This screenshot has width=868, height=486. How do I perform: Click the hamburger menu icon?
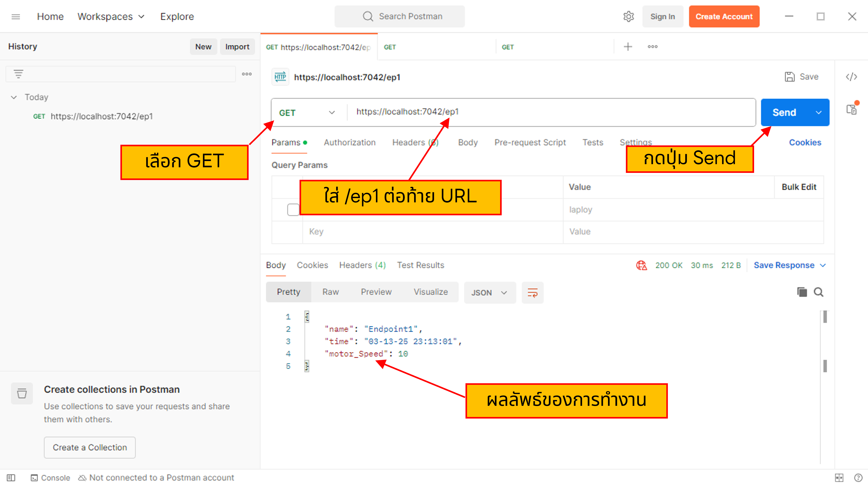click(15, 16)
